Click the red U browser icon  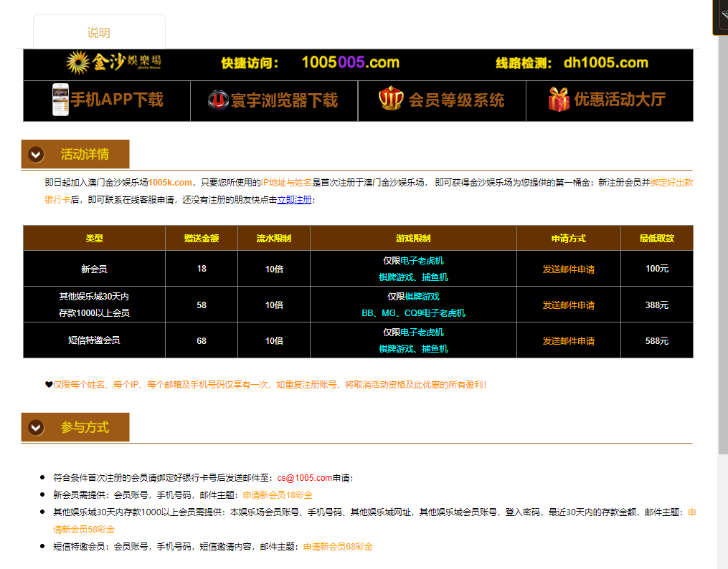tap(218, 100)
